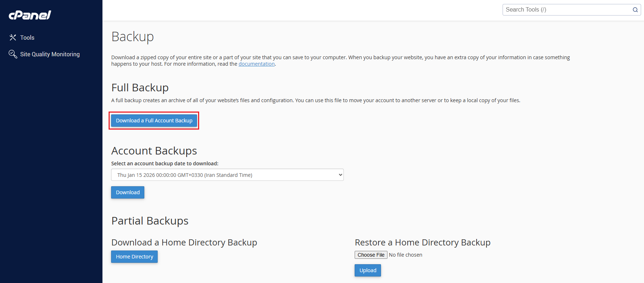This screenshot has width=644, height=283.
Task: Select the account backup date combo box
Action: click(x=227, y=175)
